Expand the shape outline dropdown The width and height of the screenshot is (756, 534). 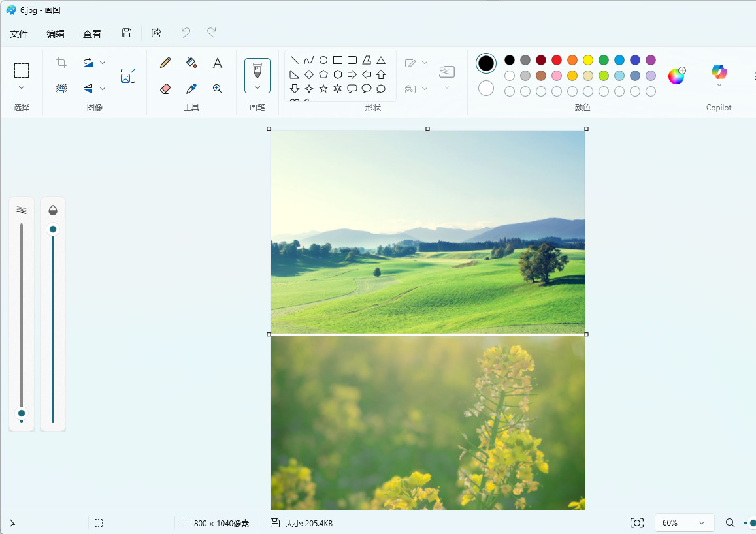[x=424, y=63]
